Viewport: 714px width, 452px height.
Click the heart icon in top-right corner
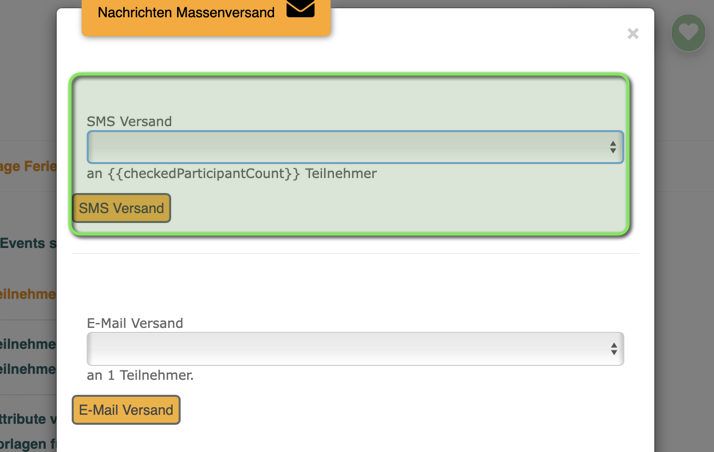688,33
